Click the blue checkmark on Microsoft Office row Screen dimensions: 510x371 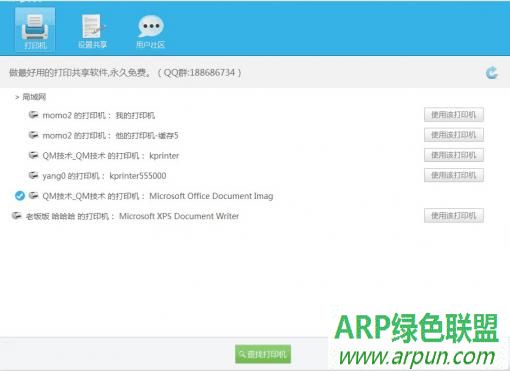point(20,196)
